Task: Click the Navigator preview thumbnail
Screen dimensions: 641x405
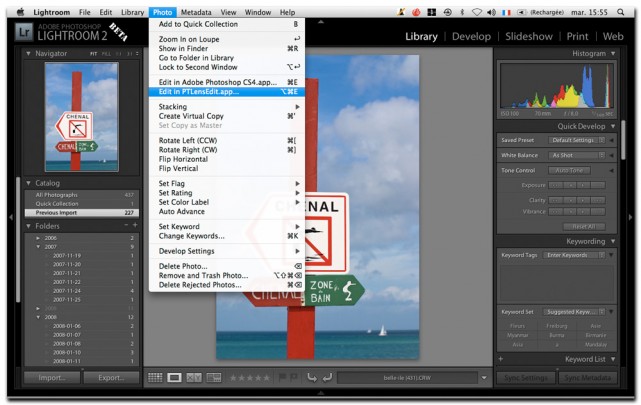Action: point(82,117)
